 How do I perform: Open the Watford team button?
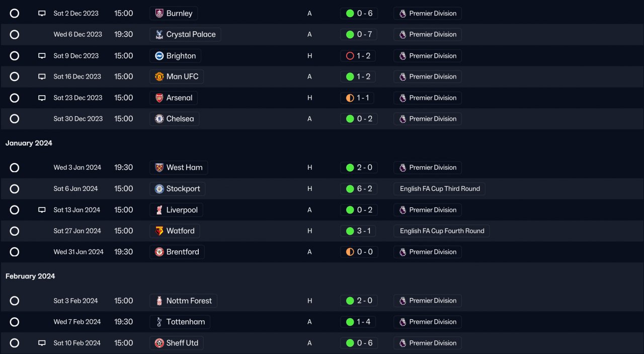point(175,231)
